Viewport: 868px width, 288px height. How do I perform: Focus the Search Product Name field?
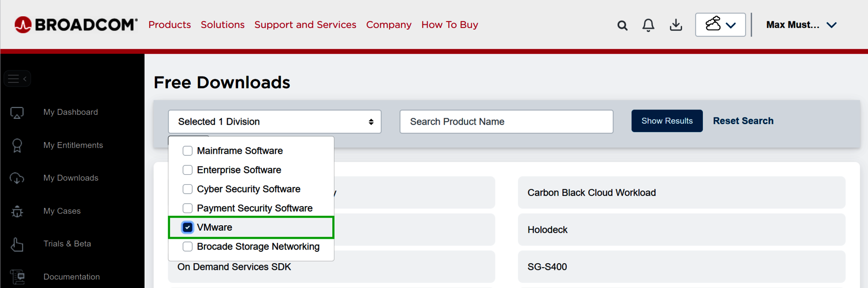point(506,121)
